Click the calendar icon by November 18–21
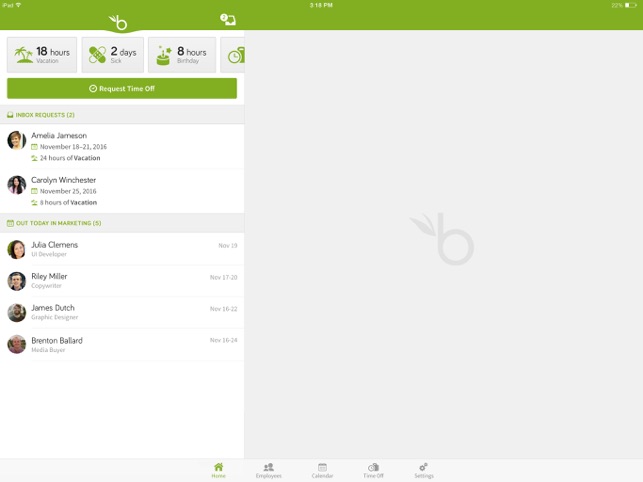 coord(34,146)
